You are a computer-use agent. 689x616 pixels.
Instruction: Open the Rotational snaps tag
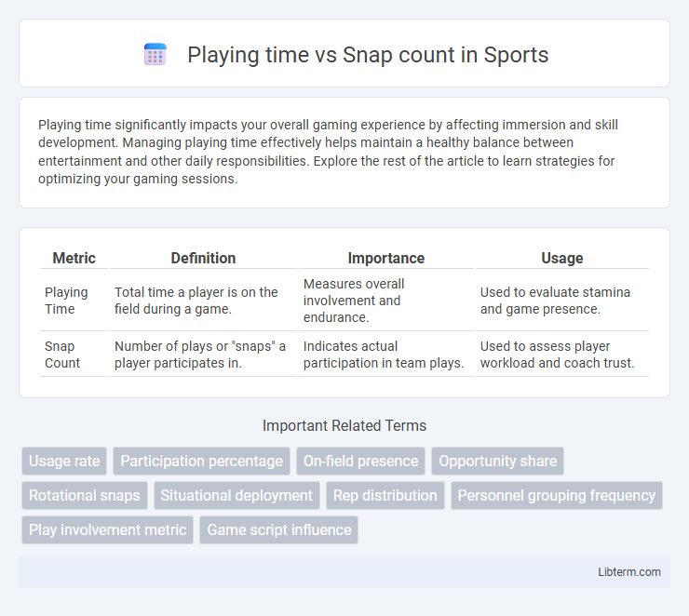point(85,495)
